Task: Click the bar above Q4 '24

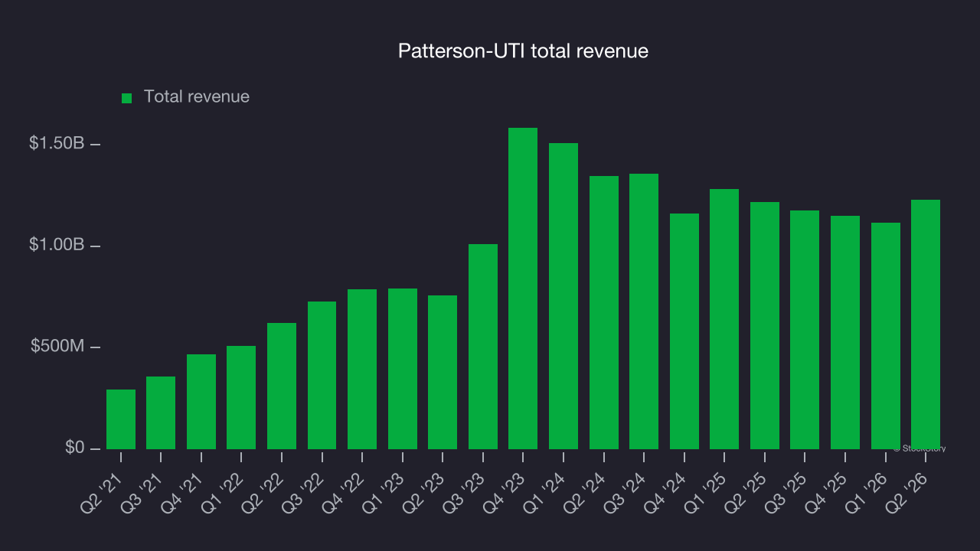Action: pyautogui.click(x=684, y=331)
